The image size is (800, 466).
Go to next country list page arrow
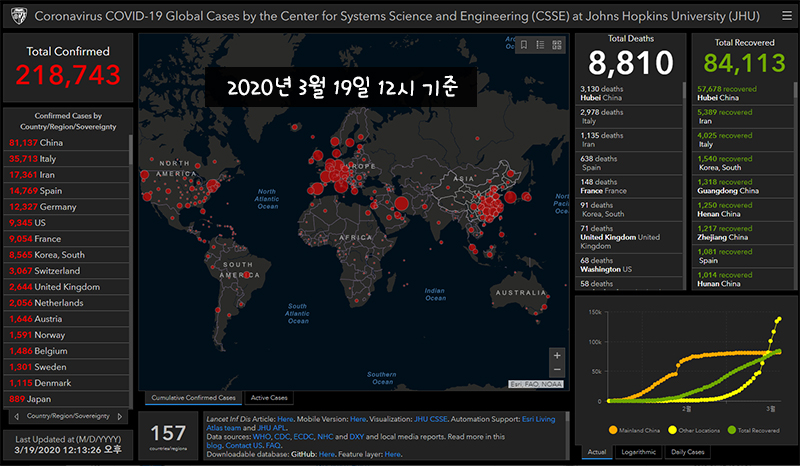[x=120, y=416]
